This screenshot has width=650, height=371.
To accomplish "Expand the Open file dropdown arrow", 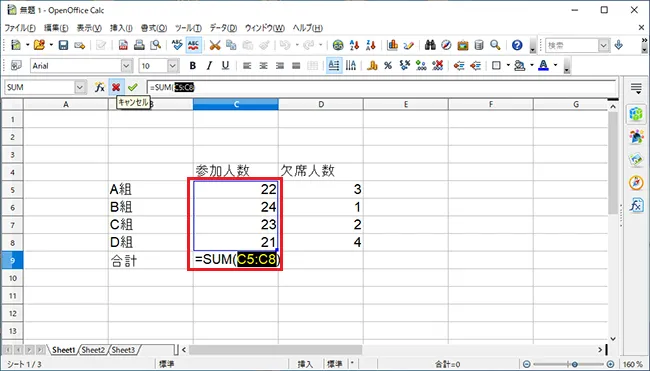I will click(51, 45).
